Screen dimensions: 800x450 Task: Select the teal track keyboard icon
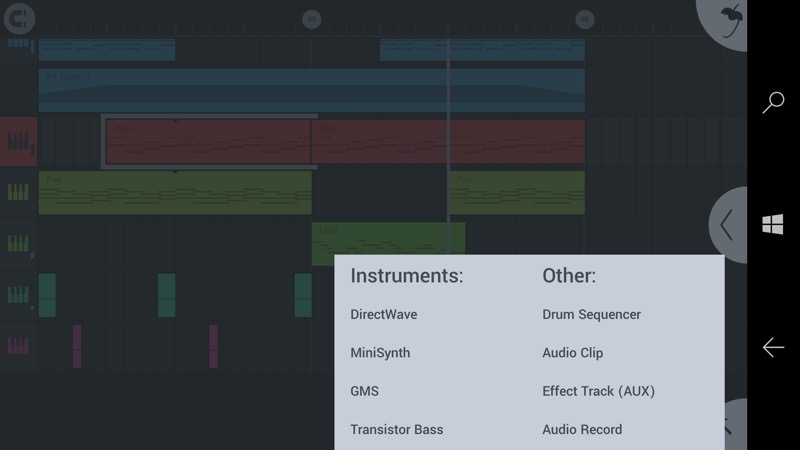pyautogui.click(x=18, y=294)
